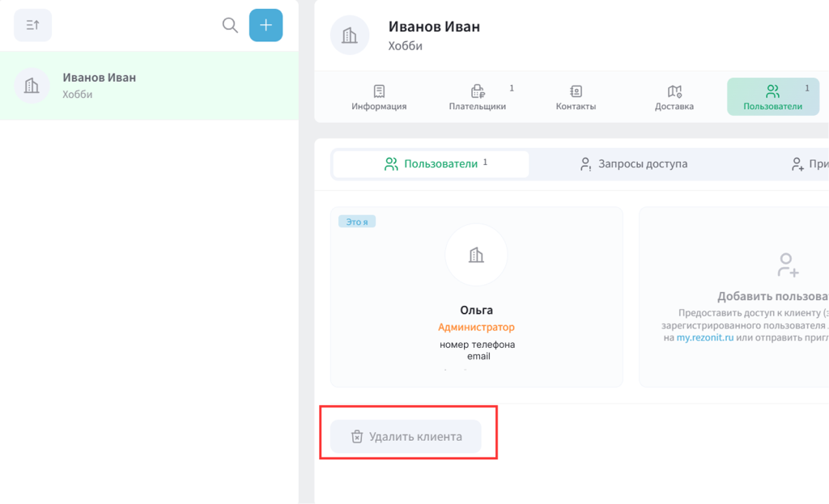Select the Пользователи sub-tab
The image size is (829, 504).
pyautogui.click(x=431, y=164)
